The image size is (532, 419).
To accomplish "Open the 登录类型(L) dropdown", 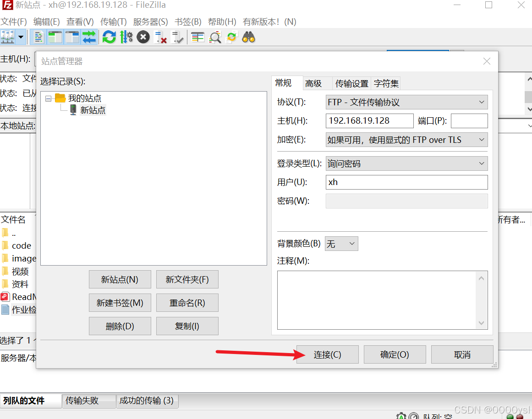I will [x=406, y=163].
